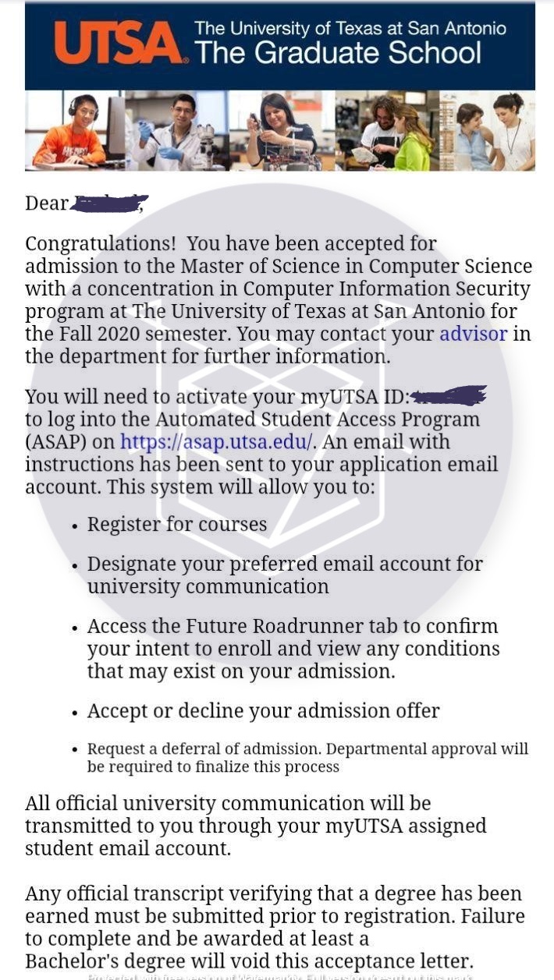The width and height of the screenshot is (554, 980).
Task: Open the "advisor" hyperlink
Action: click(x=473, y=334)
